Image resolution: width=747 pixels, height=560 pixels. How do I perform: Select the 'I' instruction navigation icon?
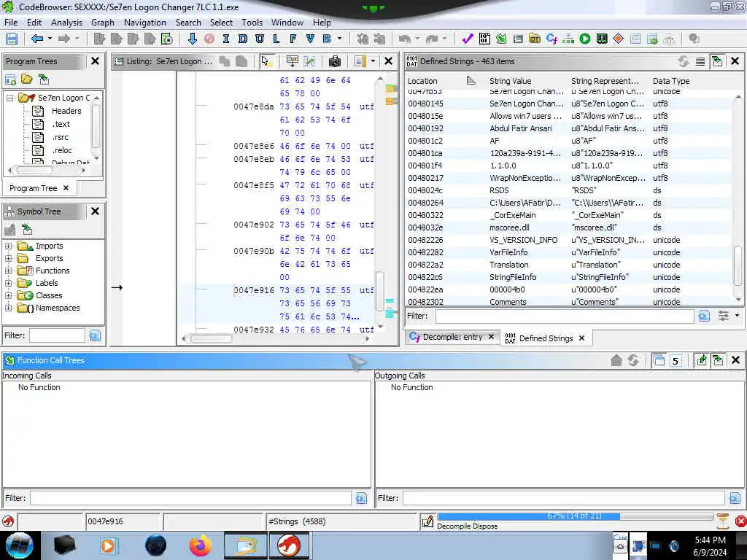[x=226, y=39]
